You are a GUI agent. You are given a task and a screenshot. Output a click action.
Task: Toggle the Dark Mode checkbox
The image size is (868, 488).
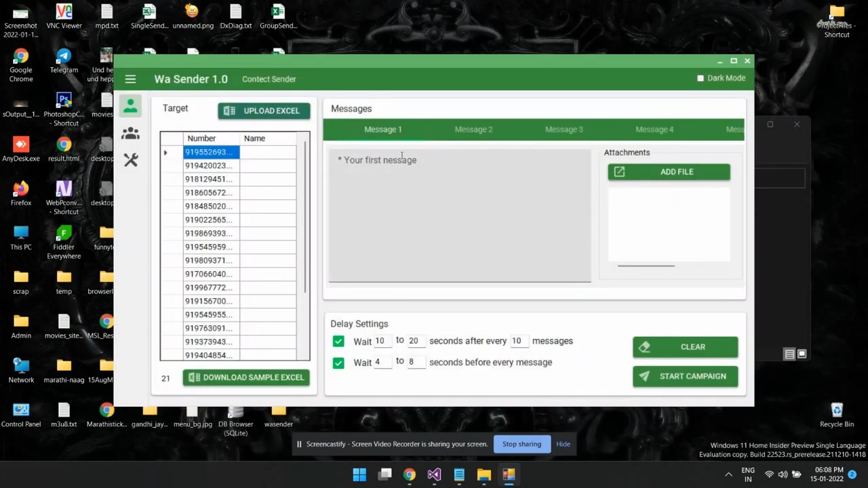point(701,78)
